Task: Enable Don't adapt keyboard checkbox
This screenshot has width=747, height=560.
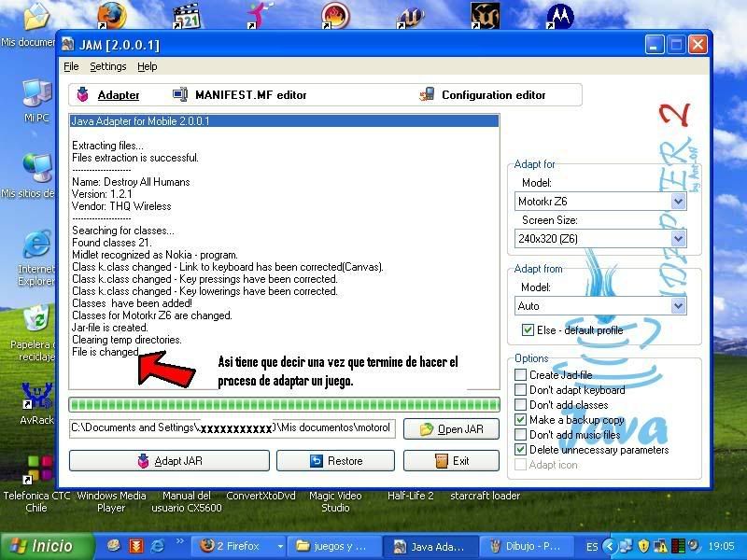Action: point(521,390)
